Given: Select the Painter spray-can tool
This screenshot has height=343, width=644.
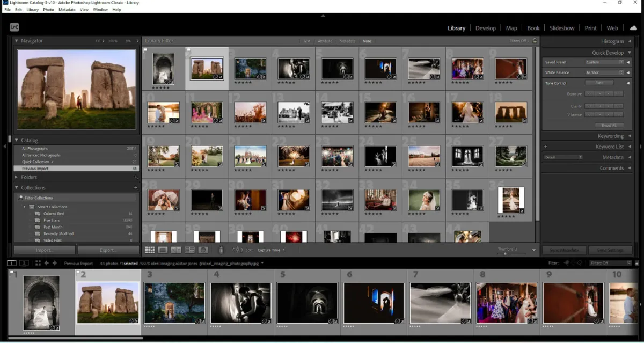Looking at the screenshot, I should (x=221, y=250).
